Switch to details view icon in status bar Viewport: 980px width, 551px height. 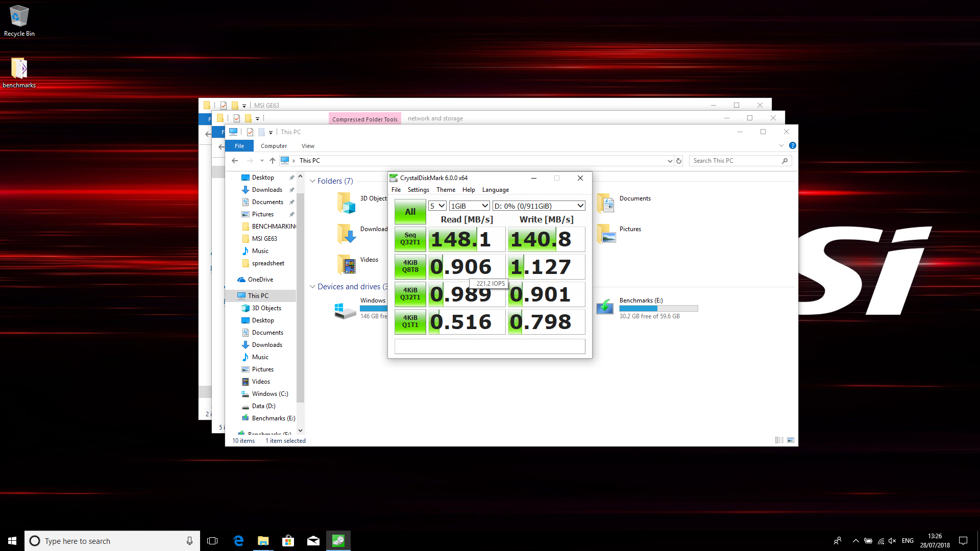[x=779, y=440]
